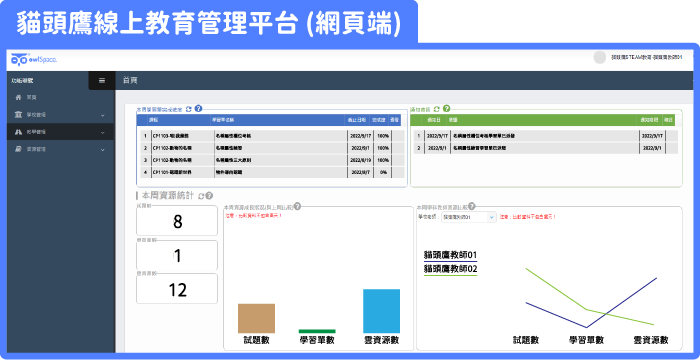
Task: Open the fourth sidebar menu item label
Action: [36, 150]
